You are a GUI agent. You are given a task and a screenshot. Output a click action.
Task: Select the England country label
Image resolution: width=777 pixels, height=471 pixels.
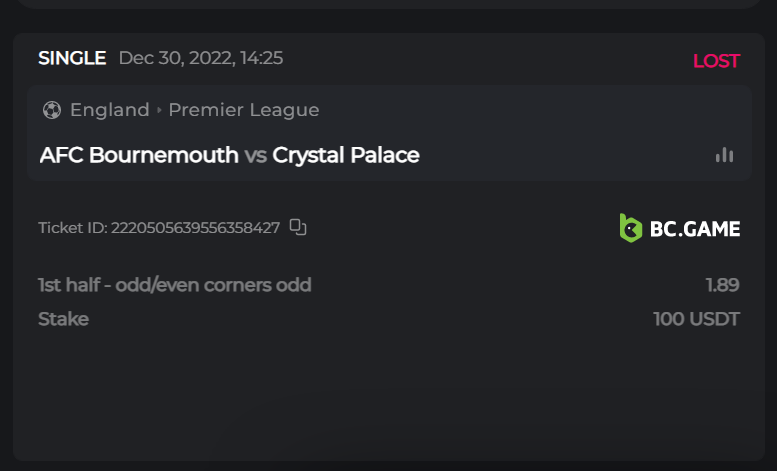point(109,110)
